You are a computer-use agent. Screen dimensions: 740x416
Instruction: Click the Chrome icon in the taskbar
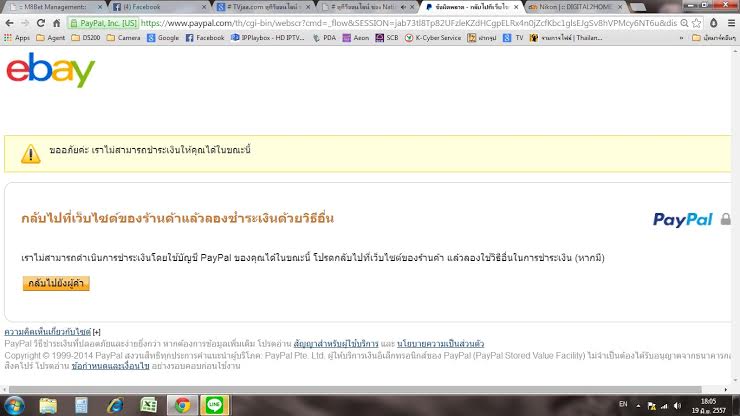pyautogui.click(x=182, y=405)
